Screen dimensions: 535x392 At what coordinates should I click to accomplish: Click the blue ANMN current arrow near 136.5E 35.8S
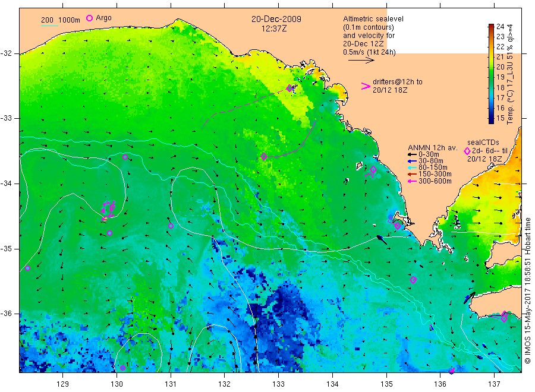pos(469,298)
